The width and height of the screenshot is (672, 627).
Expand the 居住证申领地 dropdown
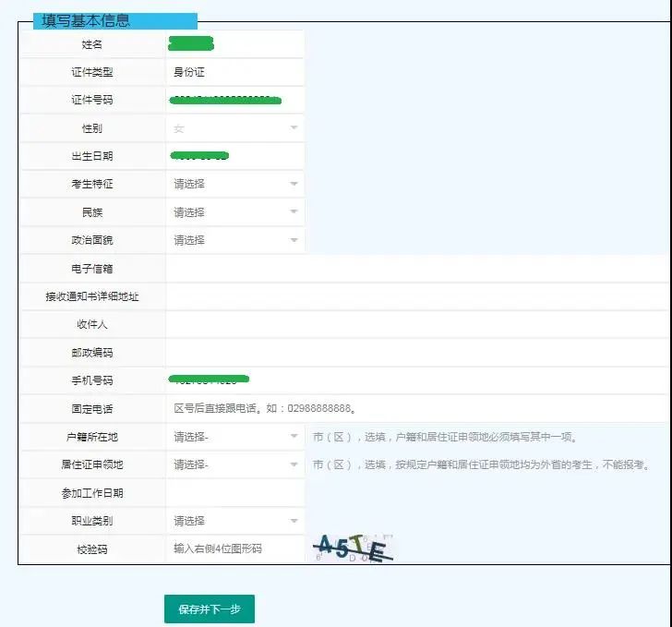[234, 464]
